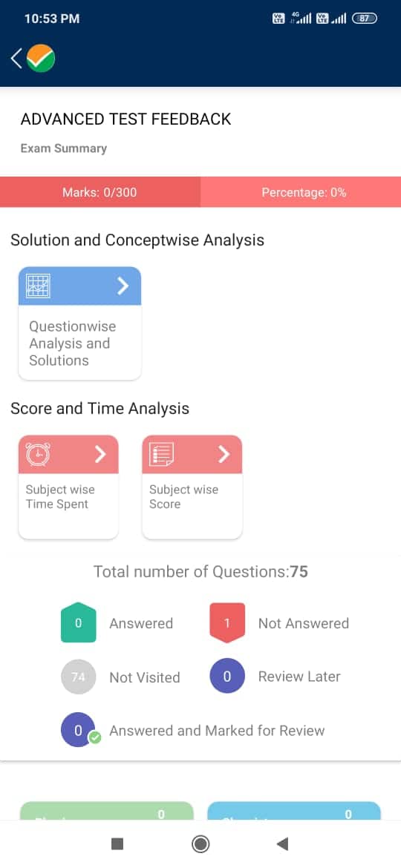Tap the purple Review Later circle

[x=226, y=677]
